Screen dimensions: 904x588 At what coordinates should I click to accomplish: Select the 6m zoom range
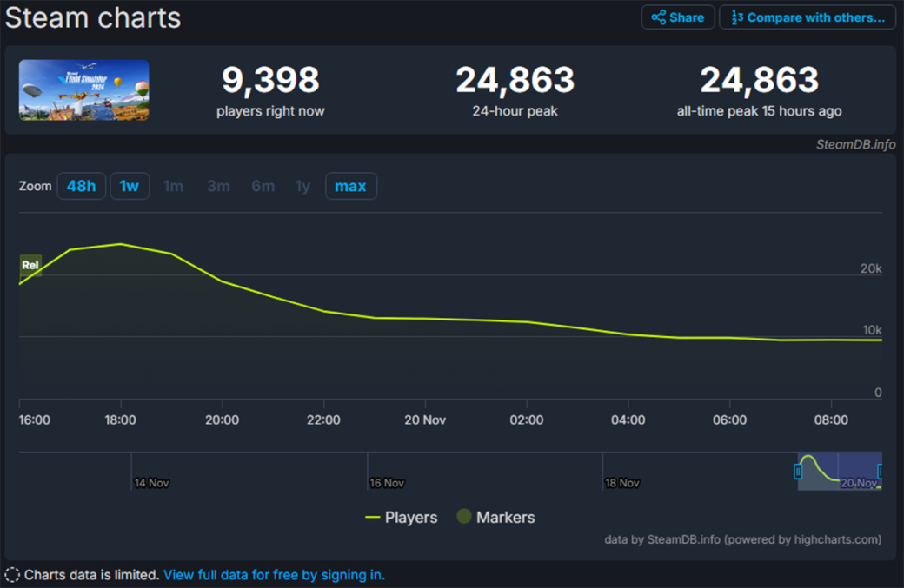263,186
